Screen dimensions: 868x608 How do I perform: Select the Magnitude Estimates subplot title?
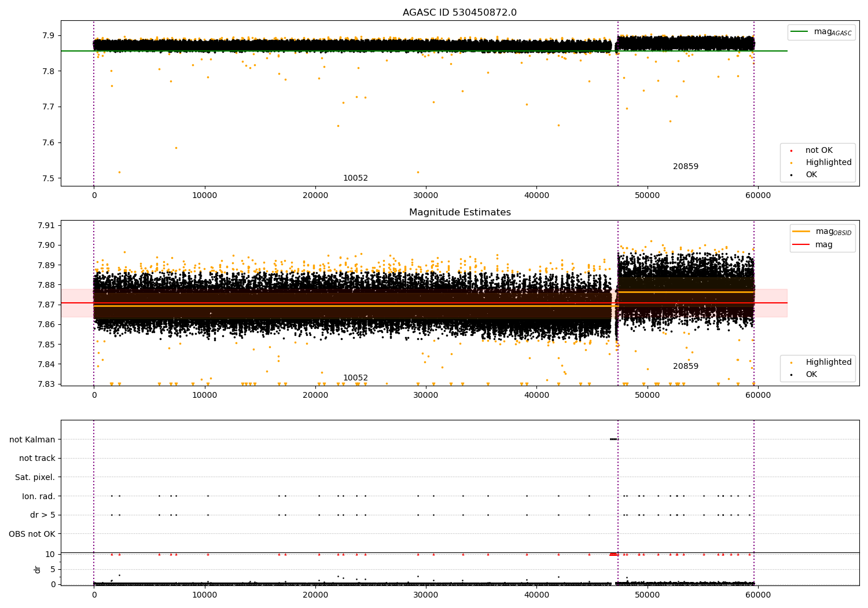[x=460, y=213]
